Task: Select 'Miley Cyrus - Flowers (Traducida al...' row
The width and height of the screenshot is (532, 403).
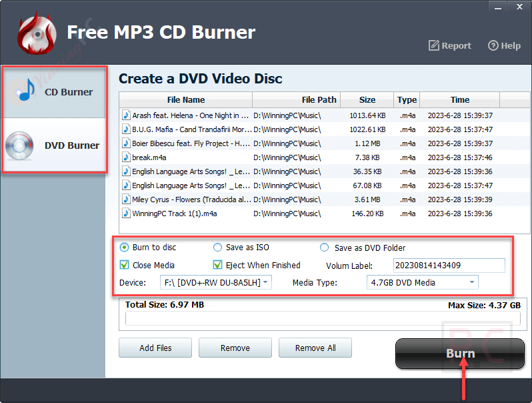Action: click(325, 199)
